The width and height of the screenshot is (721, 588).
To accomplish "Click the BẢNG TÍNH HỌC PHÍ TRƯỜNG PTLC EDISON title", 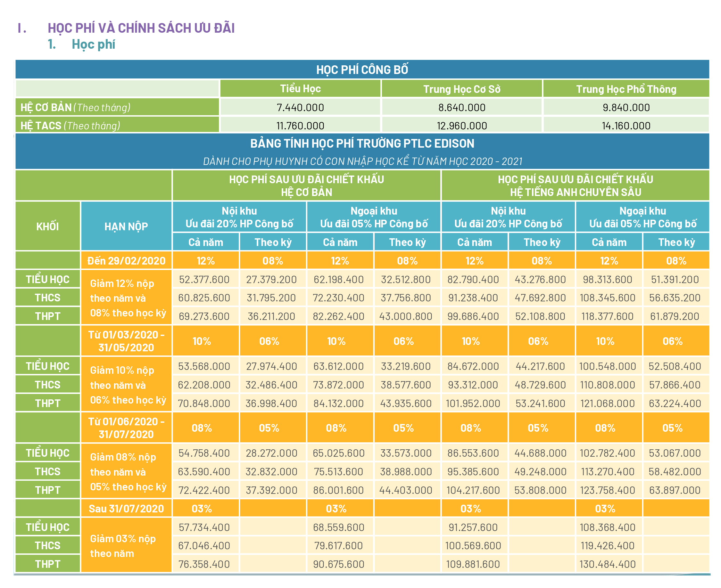I will (362, 143).
